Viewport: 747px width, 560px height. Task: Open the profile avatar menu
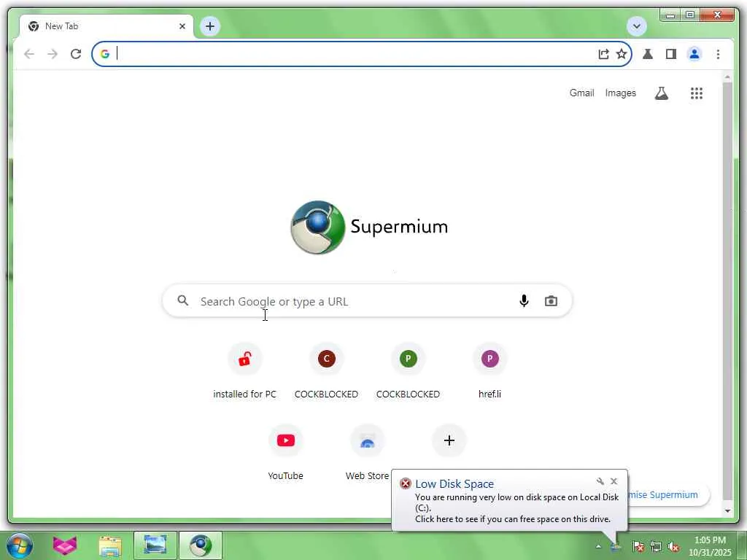(x=694, y=54)
